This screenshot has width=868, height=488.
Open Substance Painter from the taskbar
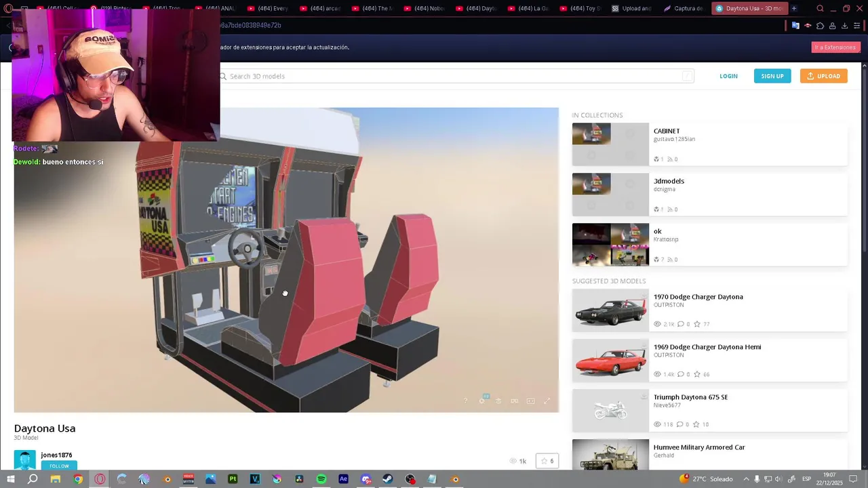point(233,479)
